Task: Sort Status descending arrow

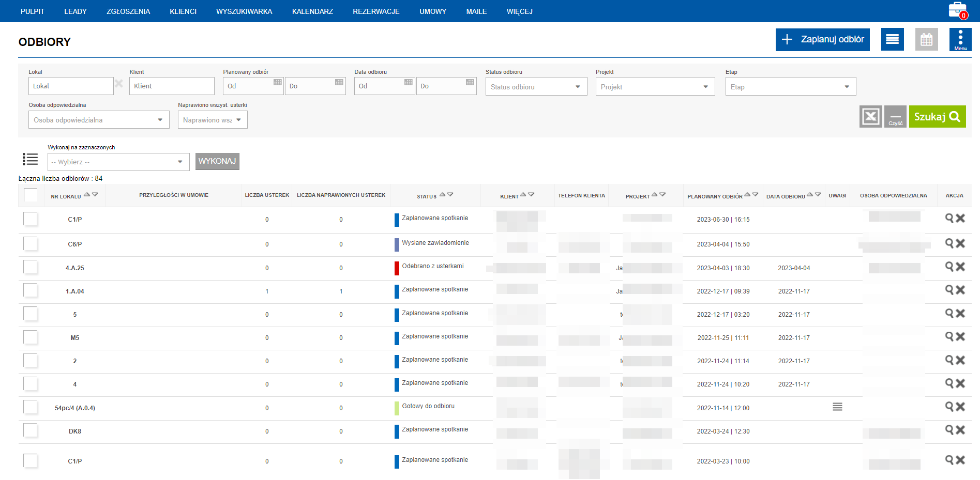Action: click(450, 195)
